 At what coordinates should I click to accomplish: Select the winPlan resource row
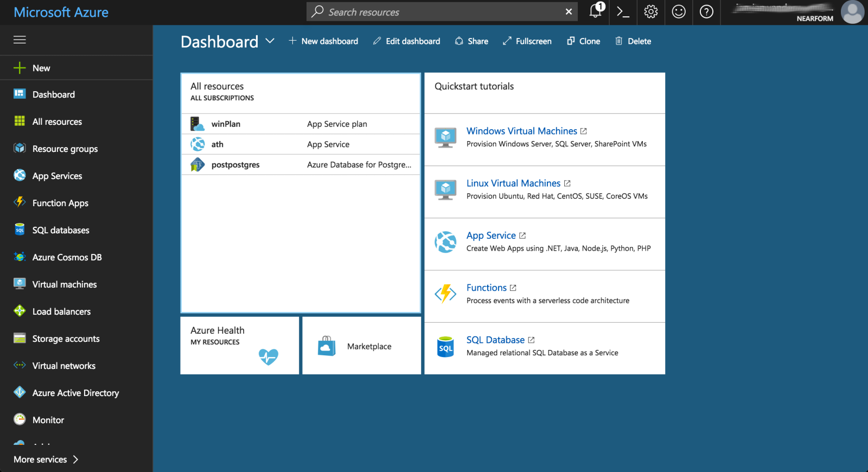(x=301, y=124)
